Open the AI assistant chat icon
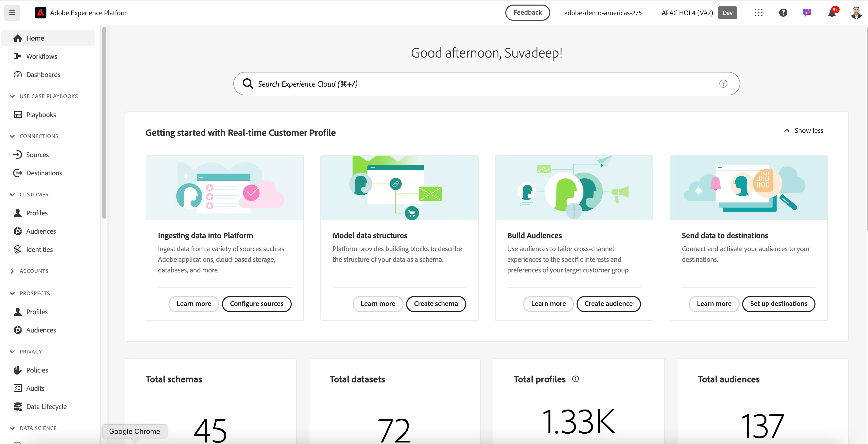 point(807,13)
